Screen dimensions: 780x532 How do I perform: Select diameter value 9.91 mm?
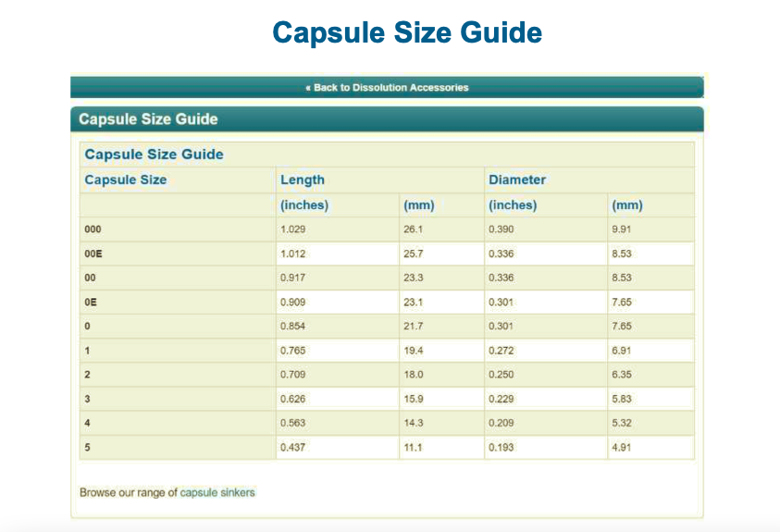(x=621, y=229)
